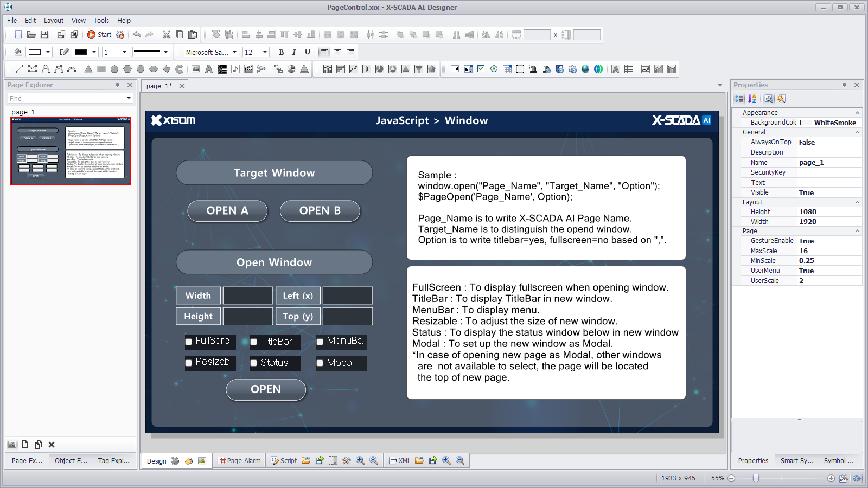The height and width of the screenshot is (488, 868).
Task: Click the WhiteSmoke BackgroundColor swatch
Action: pos(806,123)
